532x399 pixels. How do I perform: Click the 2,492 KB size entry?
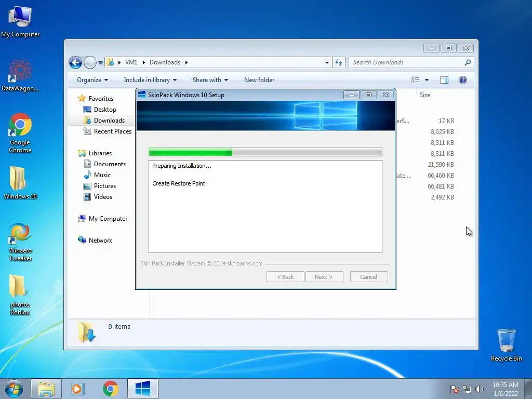click(442, 197)
